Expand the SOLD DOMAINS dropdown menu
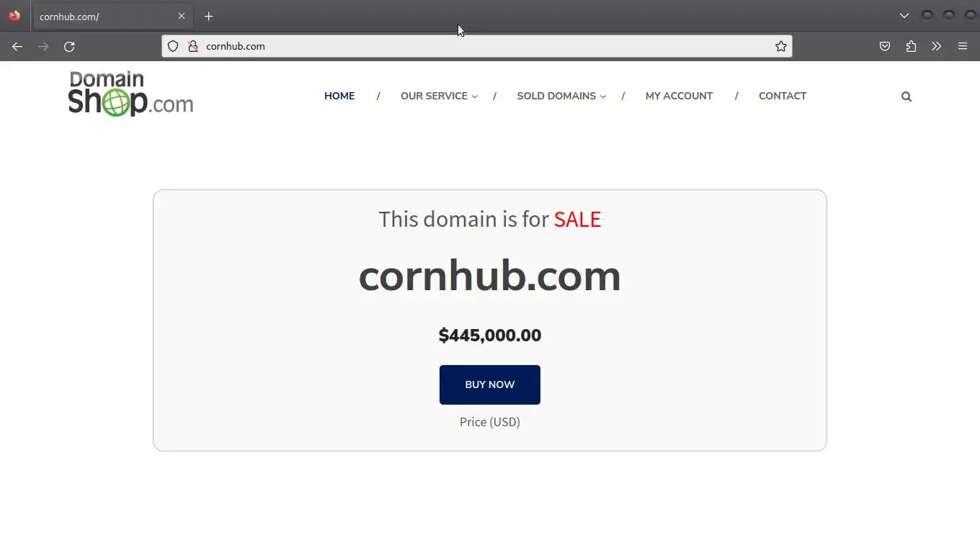The height and width of the screenshot is (553, 980). pos(561,96)
